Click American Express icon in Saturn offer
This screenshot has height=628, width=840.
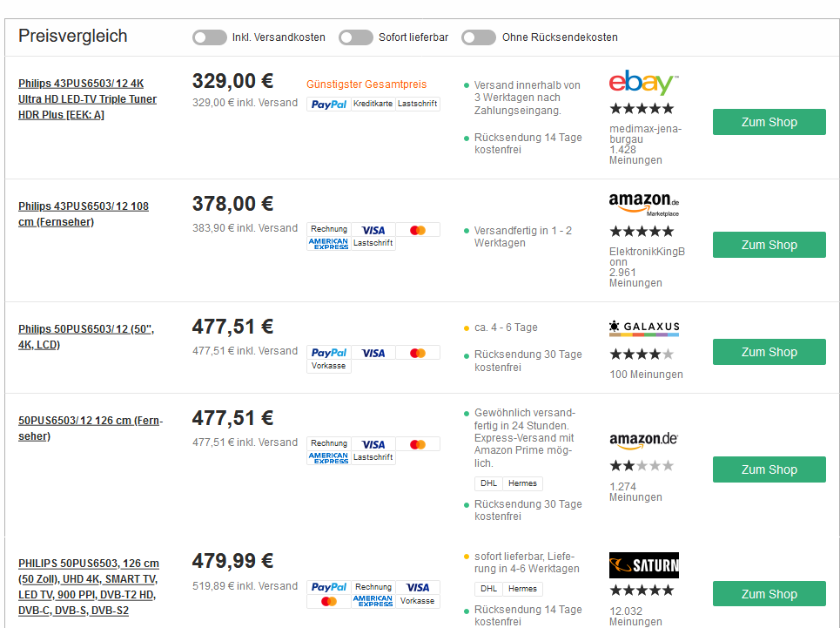[x=373, y=601]
